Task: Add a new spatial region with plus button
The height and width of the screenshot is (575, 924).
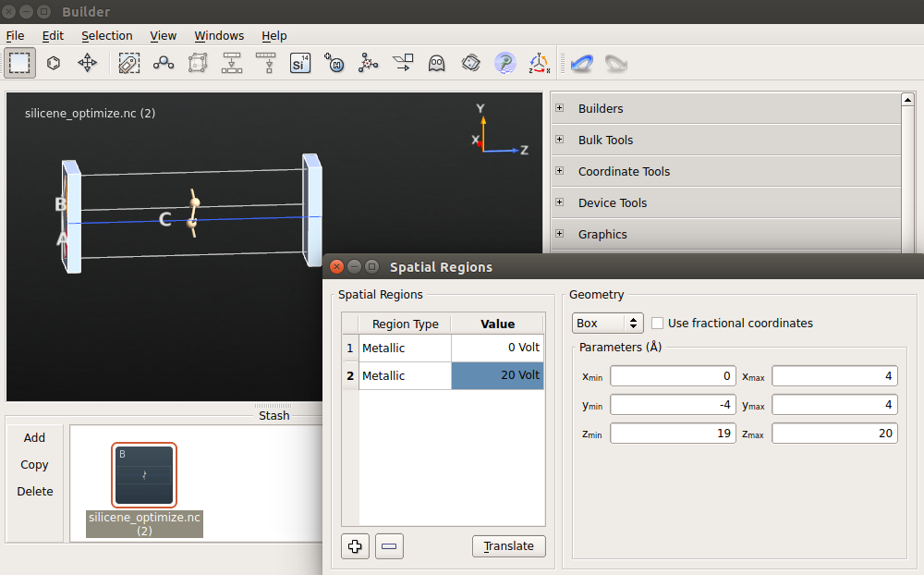Action: [355, 546]
